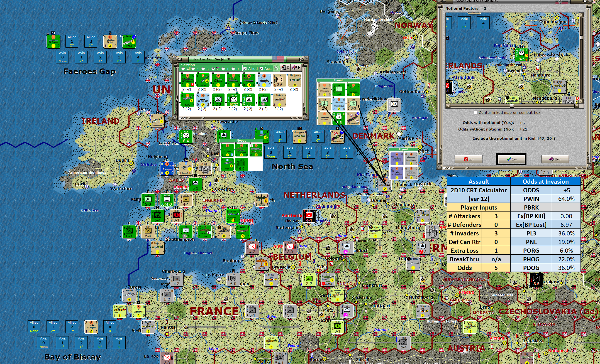This screenshot has width=600, height=364.
Task: Select the XX Mech 8-5 counter
Action: pyautogui.click(x=249, y=100)
